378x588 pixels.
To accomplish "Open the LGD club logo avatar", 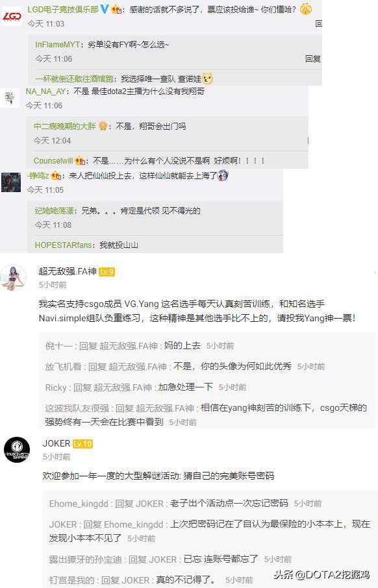I will coord(12,16).
